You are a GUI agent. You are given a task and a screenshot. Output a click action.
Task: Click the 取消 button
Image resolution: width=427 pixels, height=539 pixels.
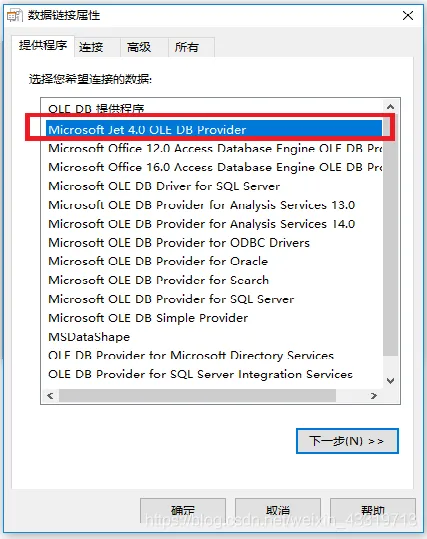click(278, 510)
